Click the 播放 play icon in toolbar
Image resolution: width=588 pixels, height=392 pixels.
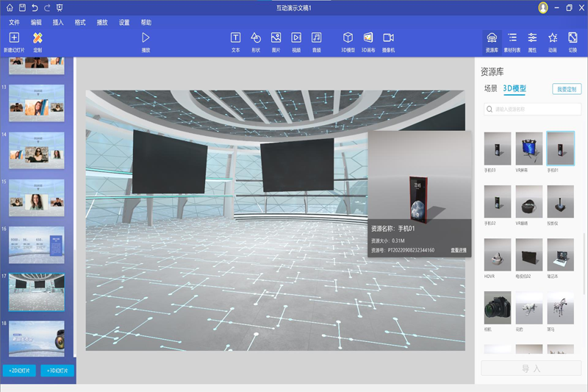146,38
